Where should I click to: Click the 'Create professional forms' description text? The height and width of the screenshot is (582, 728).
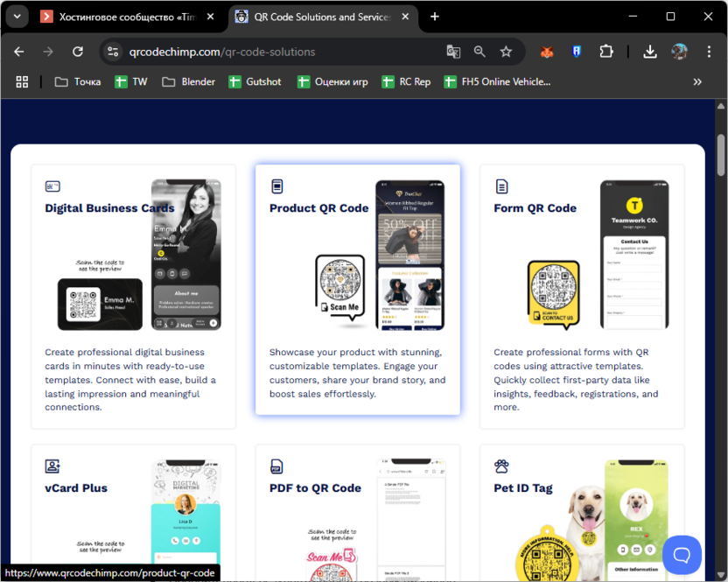(x=576, y=380)
